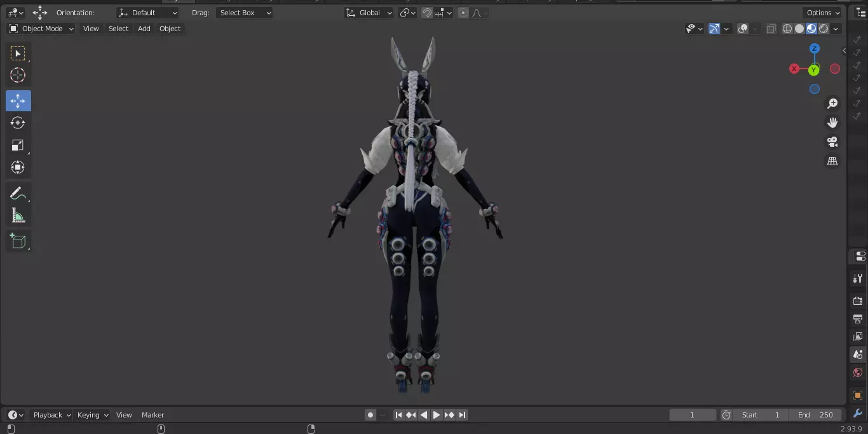
Task: Click the Pan view hand icon
Action: 832,123
